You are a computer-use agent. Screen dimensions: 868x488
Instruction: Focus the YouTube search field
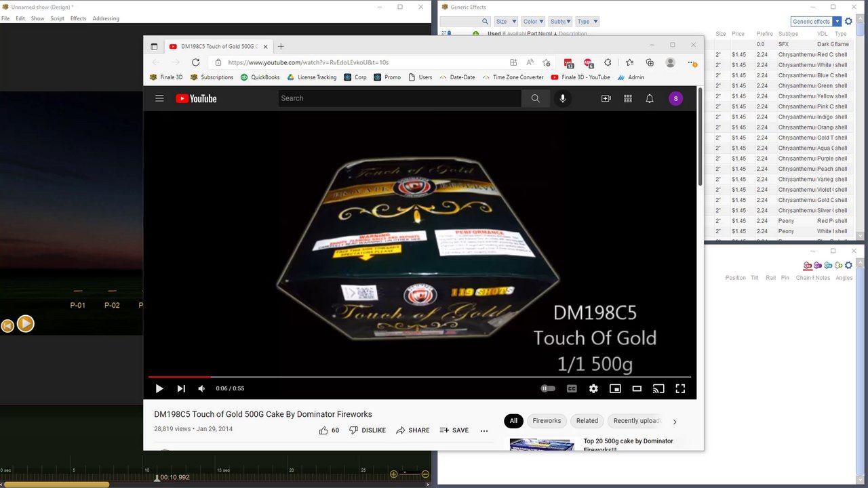(400, 98)
